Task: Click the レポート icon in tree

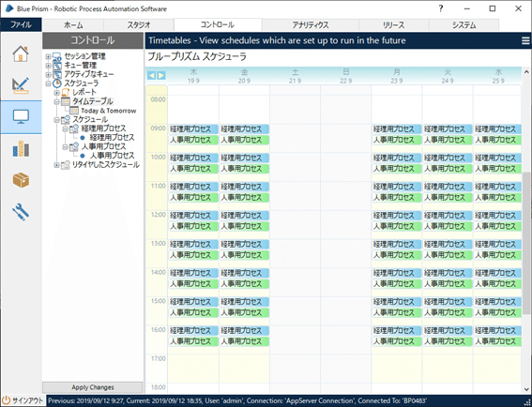Action: [x=66, y=92]
